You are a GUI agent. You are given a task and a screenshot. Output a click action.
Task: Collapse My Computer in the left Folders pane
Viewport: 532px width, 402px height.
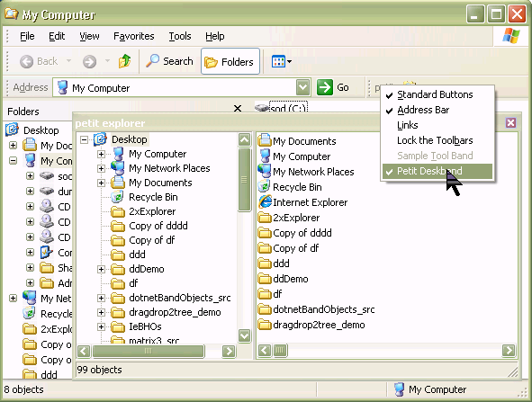[x=13, y=160]
